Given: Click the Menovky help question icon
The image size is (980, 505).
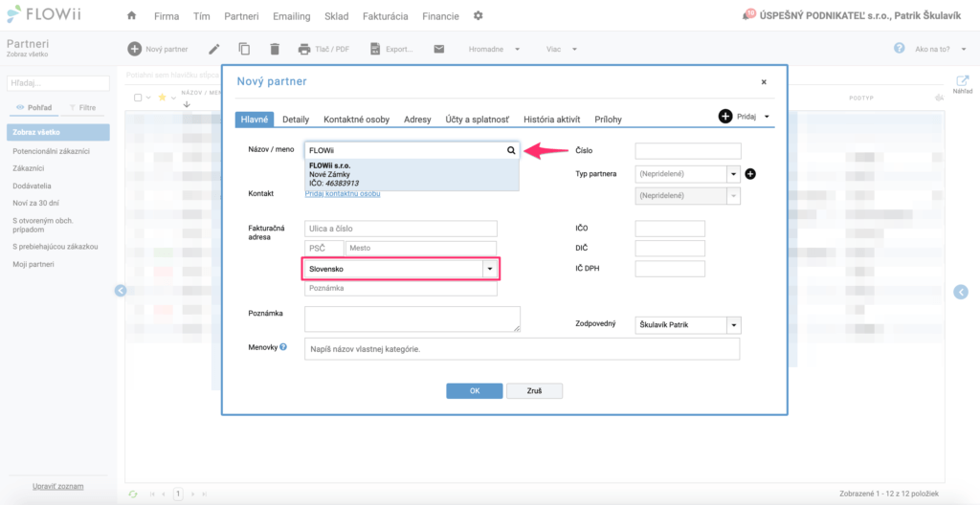Looking at the screenshot, I should [x=283, y=347].
